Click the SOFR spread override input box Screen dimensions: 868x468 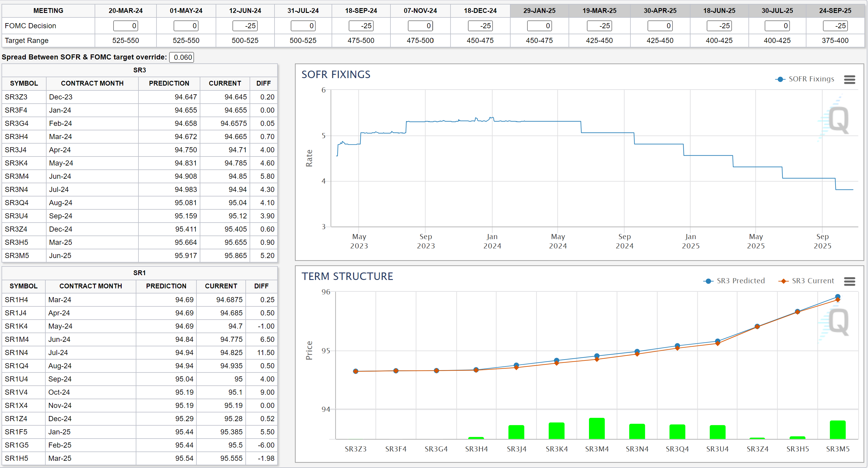[x=182, y=57]
